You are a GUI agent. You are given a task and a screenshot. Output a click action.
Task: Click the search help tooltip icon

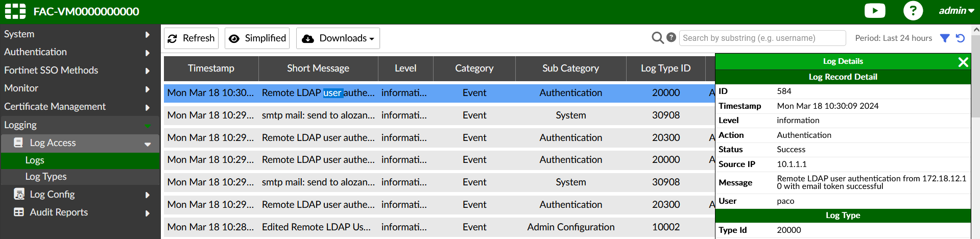(672, 38)
